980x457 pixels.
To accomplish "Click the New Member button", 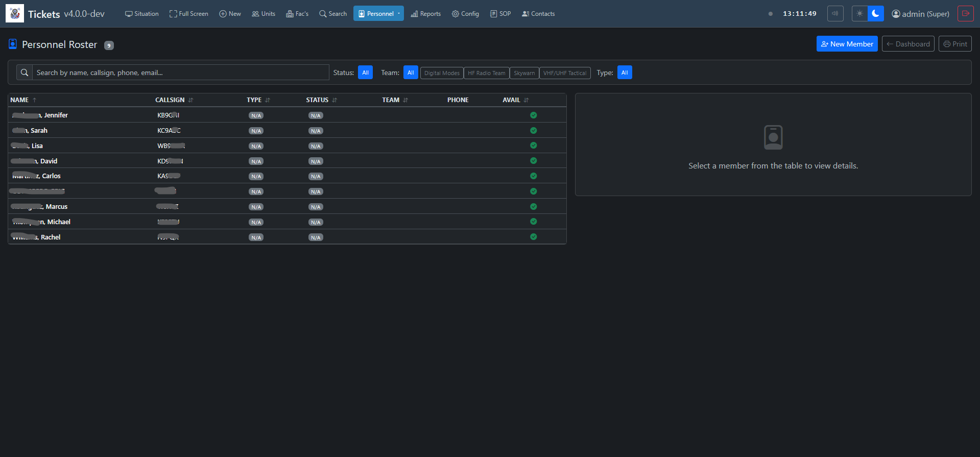I will pyautogui.click(x=847, y=44).
